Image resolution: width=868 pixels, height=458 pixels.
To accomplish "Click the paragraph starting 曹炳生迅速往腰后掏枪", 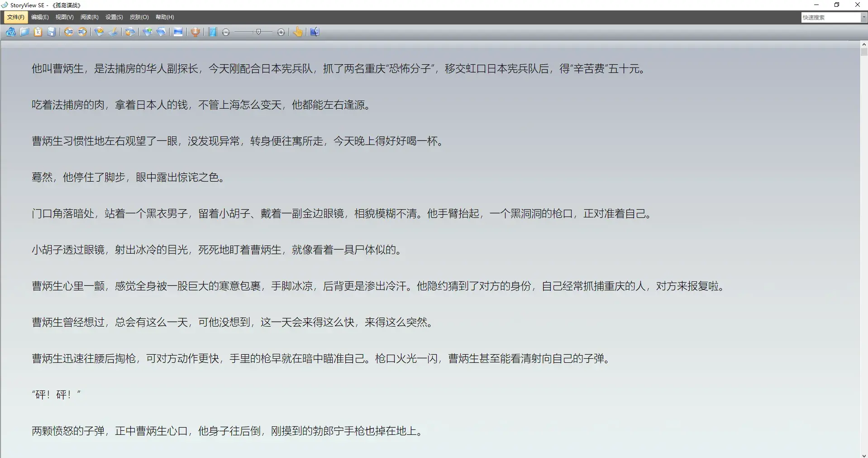I will pos(322,359).
